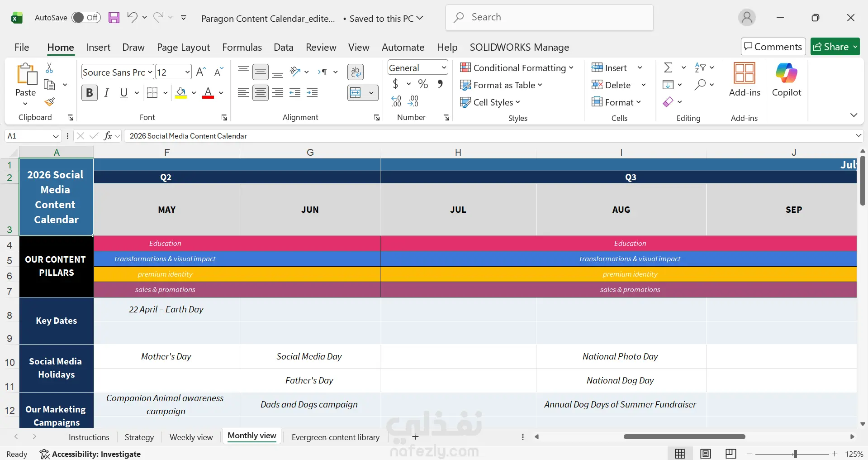
Task: Click the AutoSum sigma icon
Action: pos(668,68)
